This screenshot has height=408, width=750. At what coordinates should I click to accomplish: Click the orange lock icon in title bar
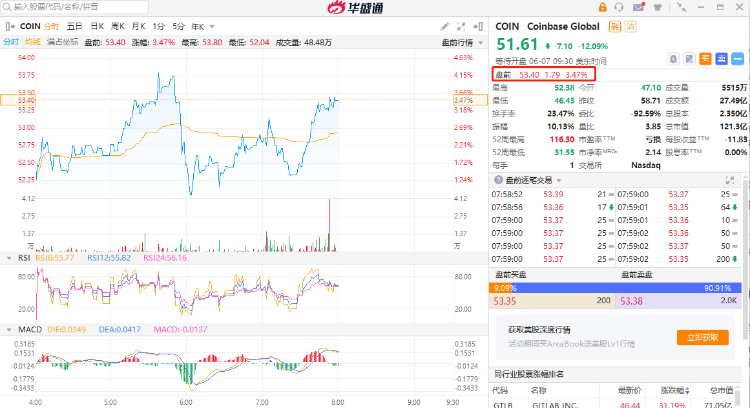[603, 7]
